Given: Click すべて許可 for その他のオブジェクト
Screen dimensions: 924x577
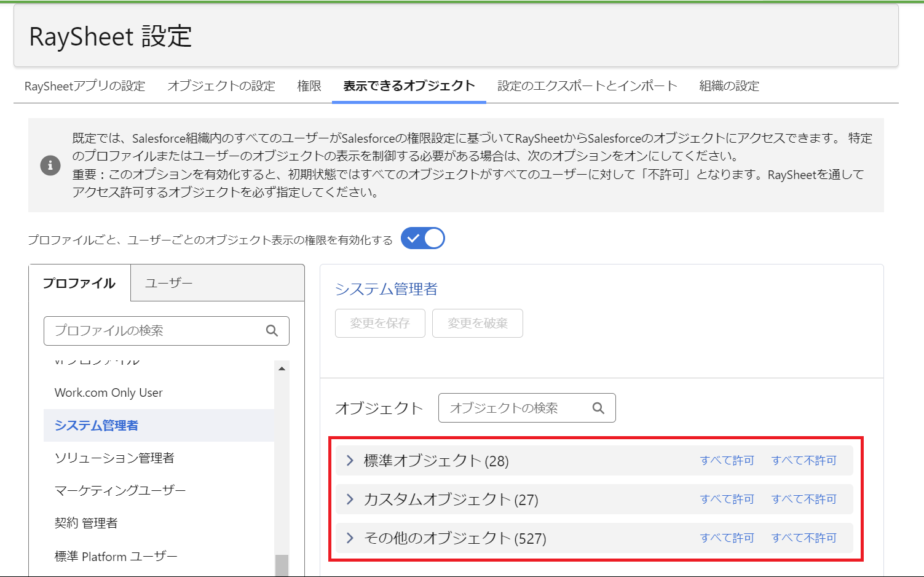Looking at the screenshot, I should point(727,538).
